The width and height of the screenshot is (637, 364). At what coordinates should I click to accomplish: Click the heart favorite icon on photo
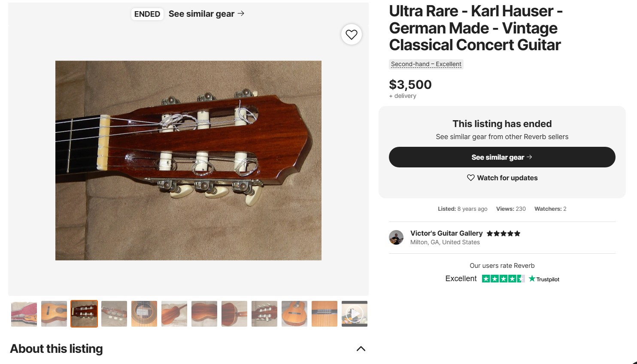[x=352, y=34]
